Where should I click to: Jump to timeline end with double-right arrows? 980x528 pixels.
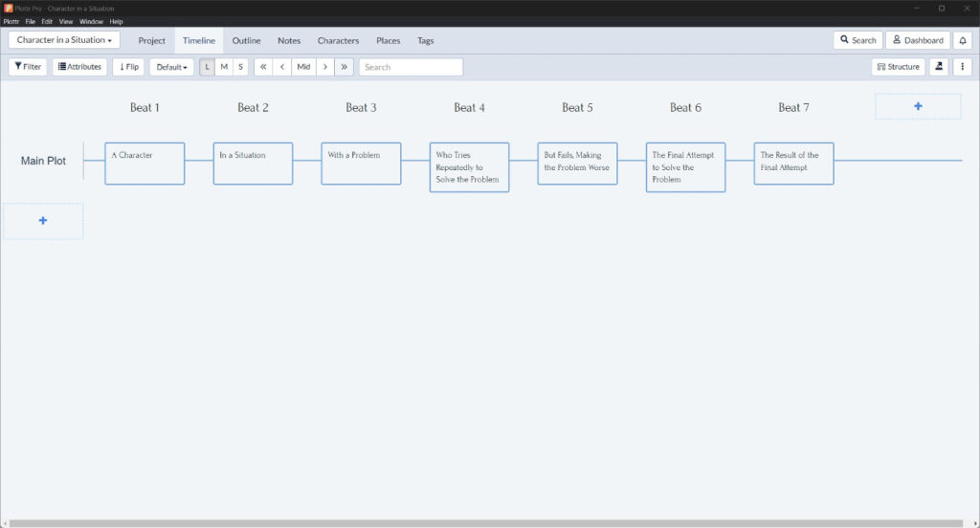pos(344,67)
